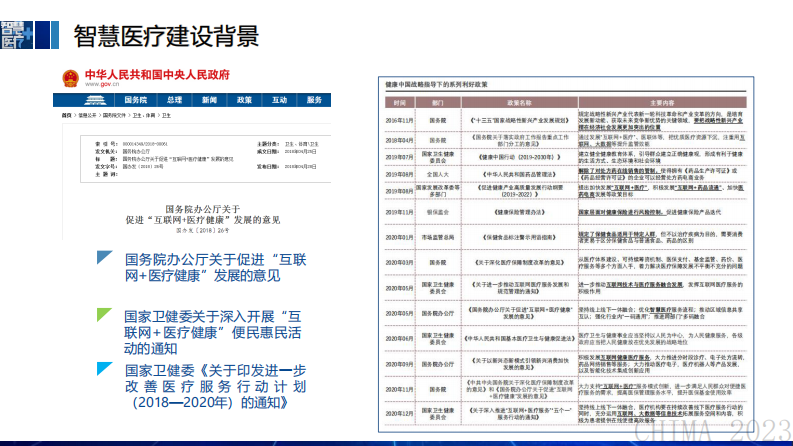Click policy 《"十三五"国家战略性新兴产业发展规划》
The height and width of the screenshot is (446, 793).
[x=519, y=121]
